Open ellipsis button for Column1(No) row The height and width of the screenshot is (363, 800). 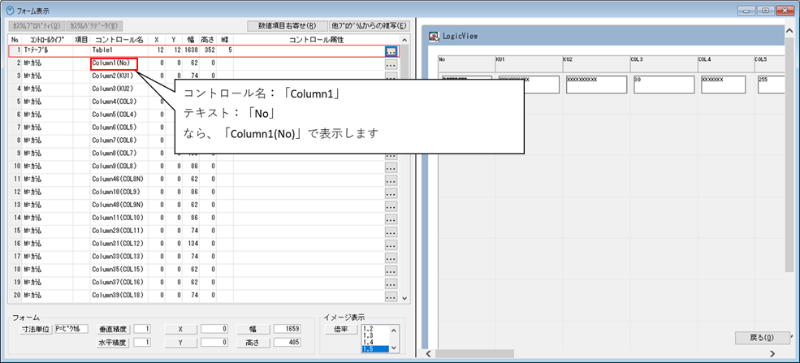391,64
